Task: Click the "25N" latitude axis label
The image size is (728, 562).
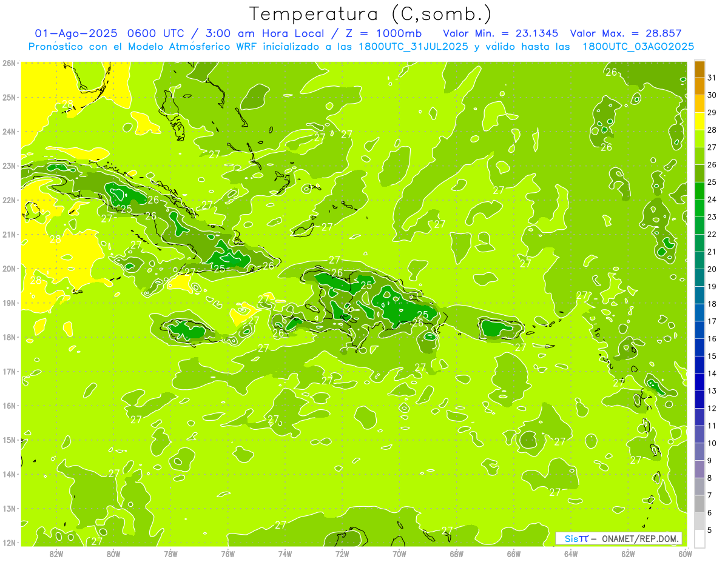Action: click(9, 97)
